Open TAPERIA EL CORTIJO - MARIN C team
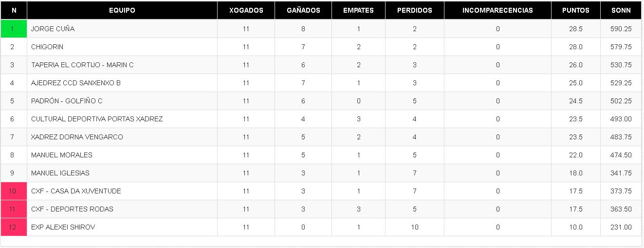644x248 pixels. pyautogui.click(x=82, y=65)
